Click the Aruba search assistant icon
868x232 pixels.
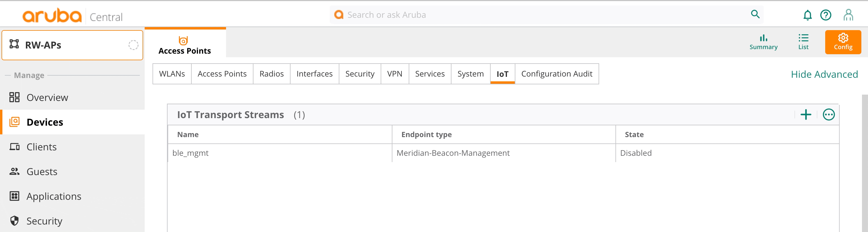(x=339, y=14)
